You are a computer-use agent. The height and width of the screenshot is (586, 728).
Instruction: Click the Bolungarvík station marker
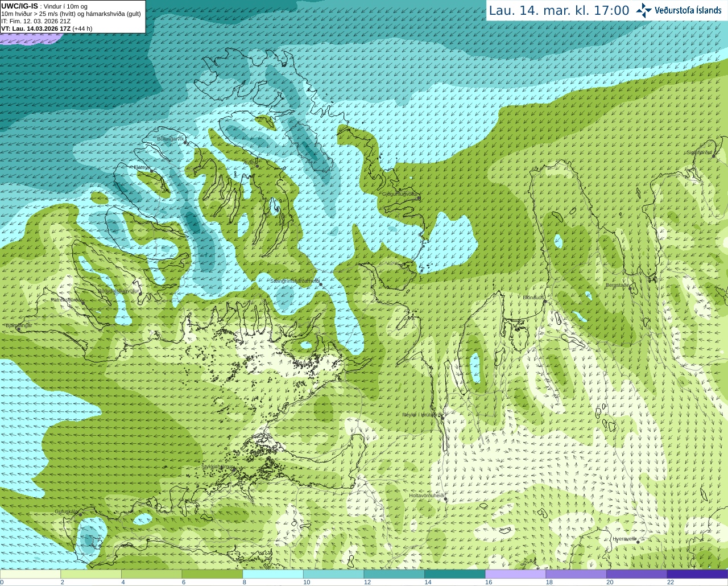coord(186,142)
